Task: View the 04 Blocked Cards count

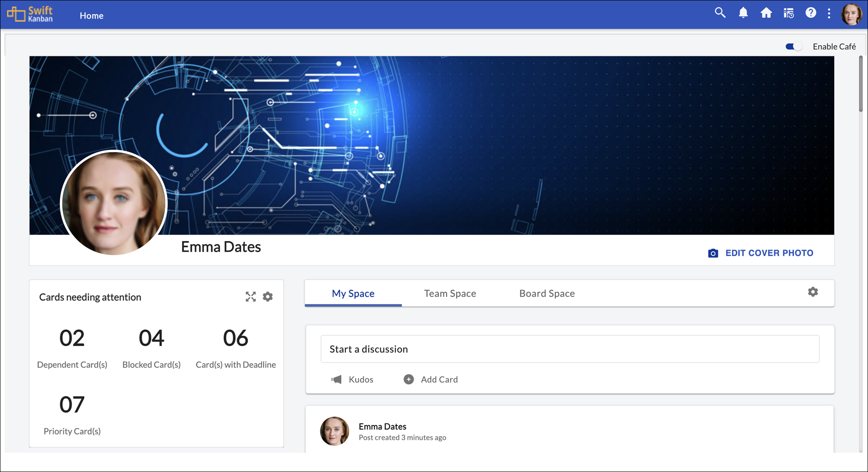Action: point(151,338)
